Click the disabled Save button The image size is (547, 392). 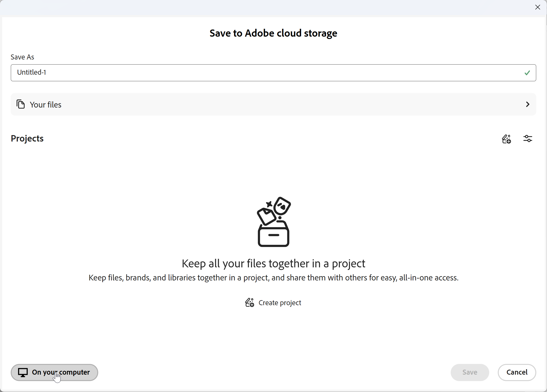click(469, 372)
